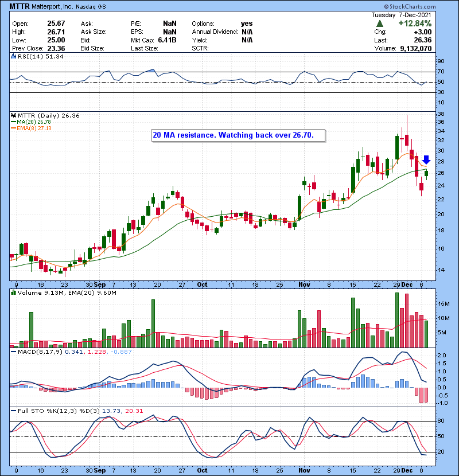Image resolution: width=459 pixels, height=476 pixels.
Task: Click the Ask Size label
Action: point(94,32)
